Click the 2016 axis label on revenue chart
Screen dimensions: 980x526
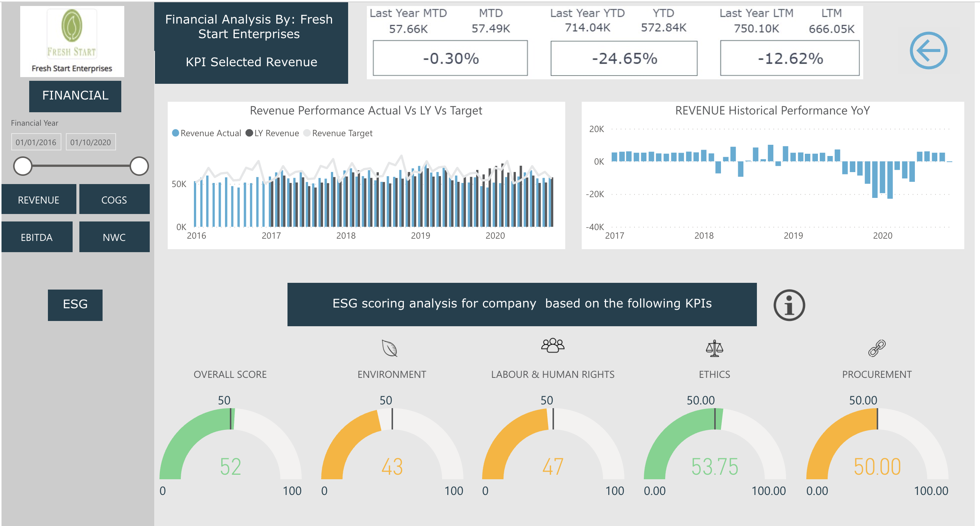coord(196,235)
